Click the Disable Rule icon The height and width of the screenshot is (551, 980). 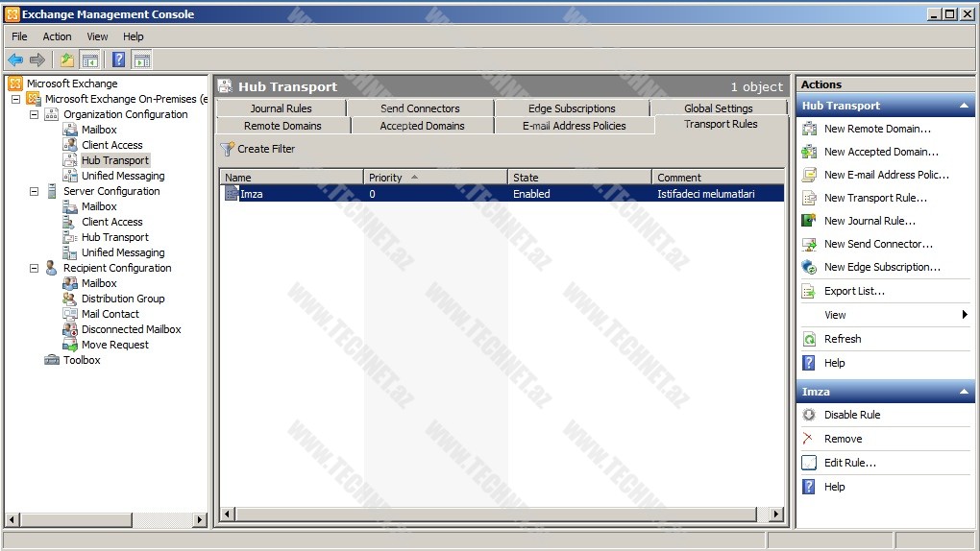(x=809, y=415)
